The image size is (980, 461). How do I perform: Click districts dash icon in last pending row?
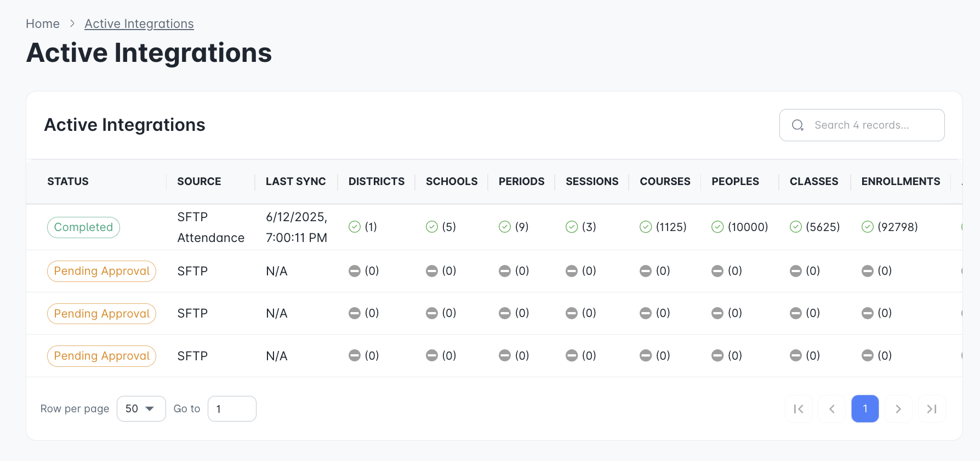(x=355, y=356)
